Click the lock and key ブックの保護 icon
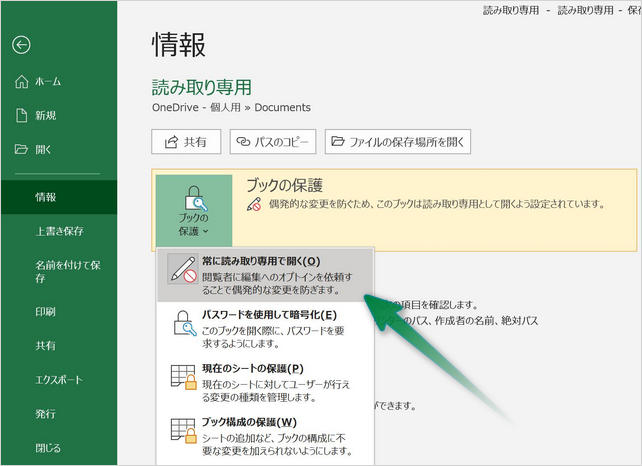This screenshot has width=642, height=466. click(195, 198)
